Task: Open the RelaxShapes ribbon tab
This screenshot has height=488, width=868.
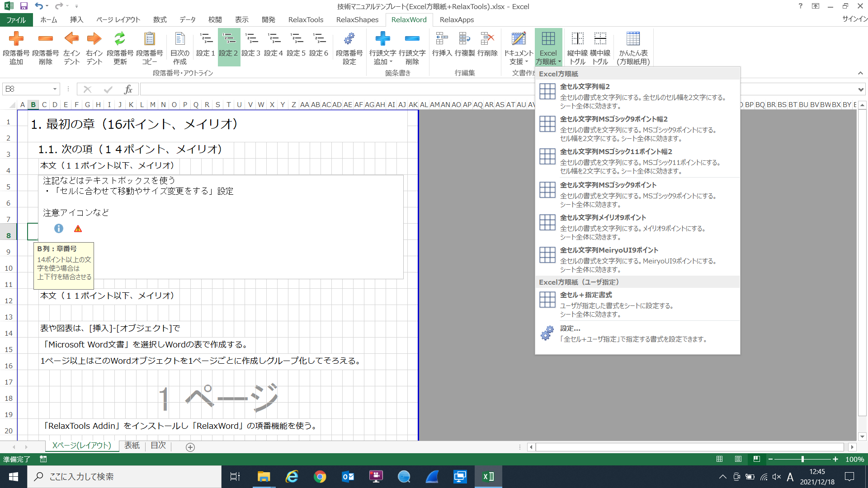Action: pyautogui.click(x=357, y=19)
